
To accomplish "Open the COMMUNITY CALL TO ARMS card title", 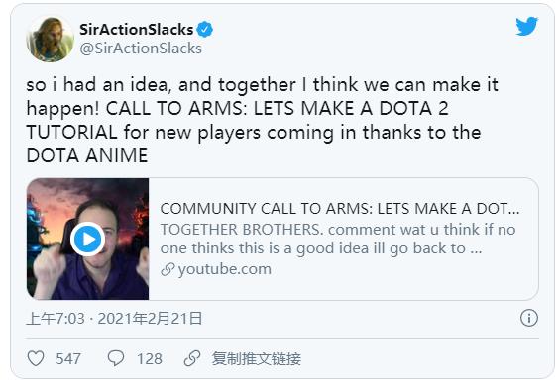I will [340, 209].
